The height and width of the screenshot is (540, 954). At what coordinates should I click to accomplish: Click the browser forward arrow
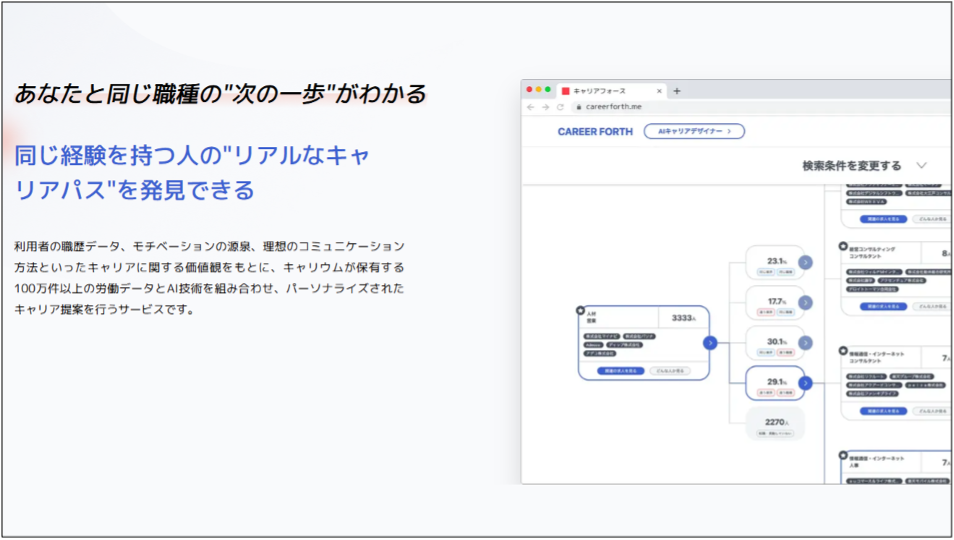pos(545,107)
